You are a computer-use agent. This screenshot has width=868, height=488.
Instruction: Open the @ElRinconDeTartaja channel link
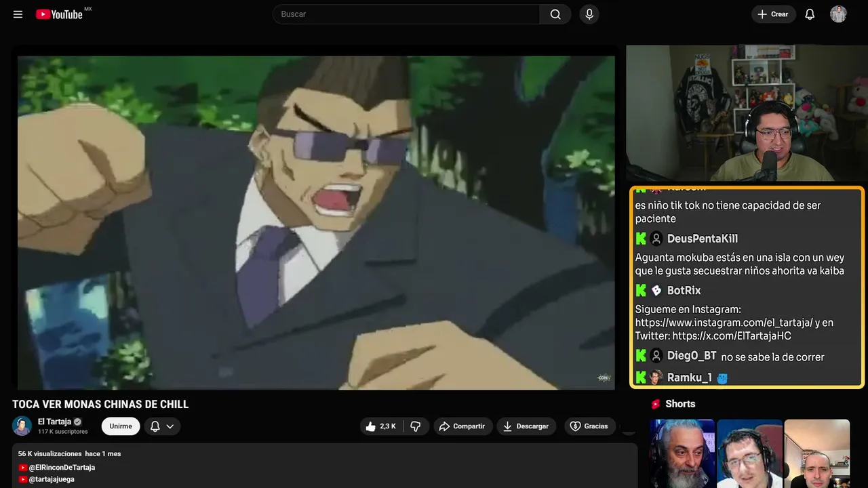[x=62, y=468]
